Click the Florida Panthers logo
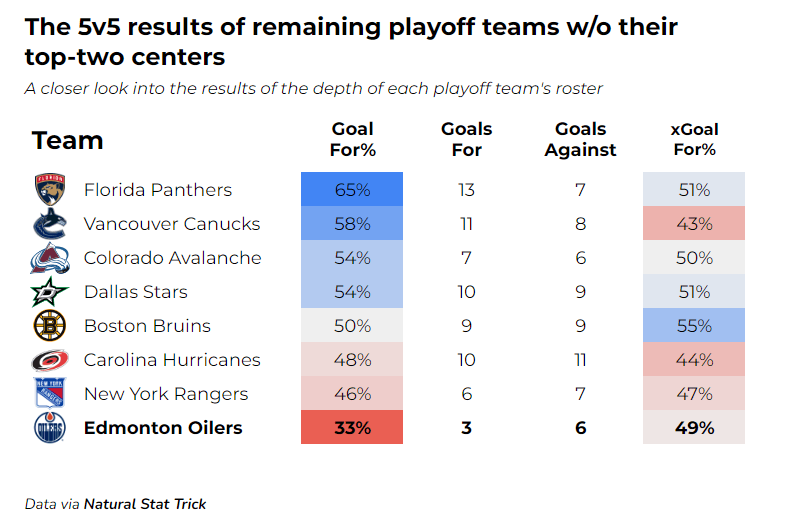 click(x=49, y=190)
